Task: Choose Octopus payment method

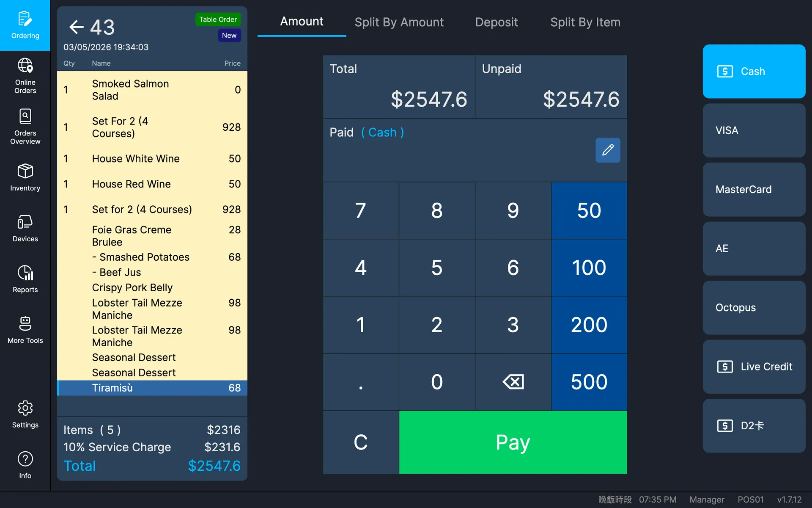Action: tap(754, 308)
